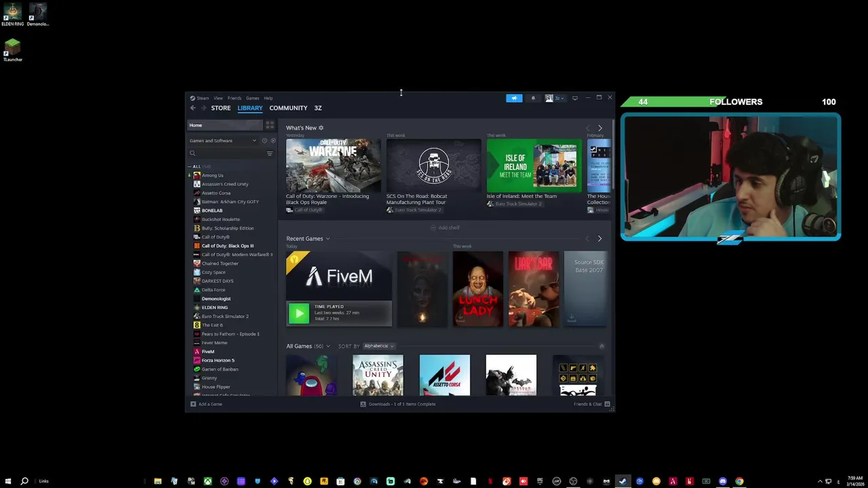Click the Downloads status icon

pos(363,404)
